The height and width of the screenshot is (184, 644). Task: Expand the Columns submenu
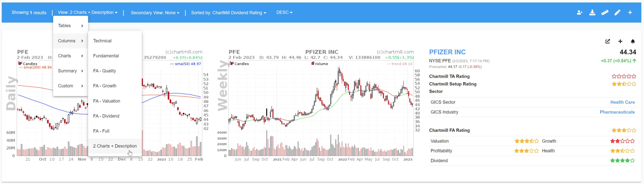tap(70, 41)
